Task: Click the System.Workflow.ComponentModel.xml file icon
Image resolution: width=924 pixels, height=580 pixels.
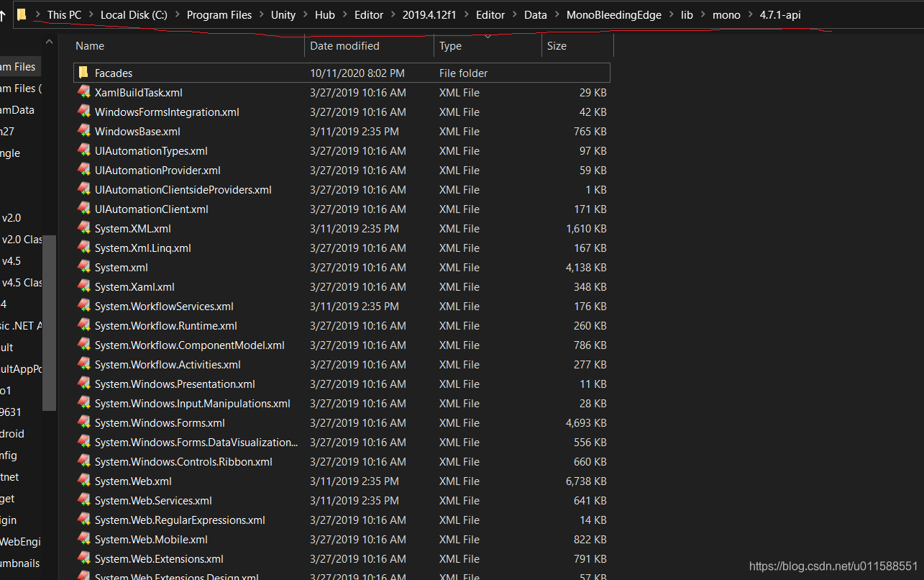Action: pyautogui.click(x=83, y=345)
